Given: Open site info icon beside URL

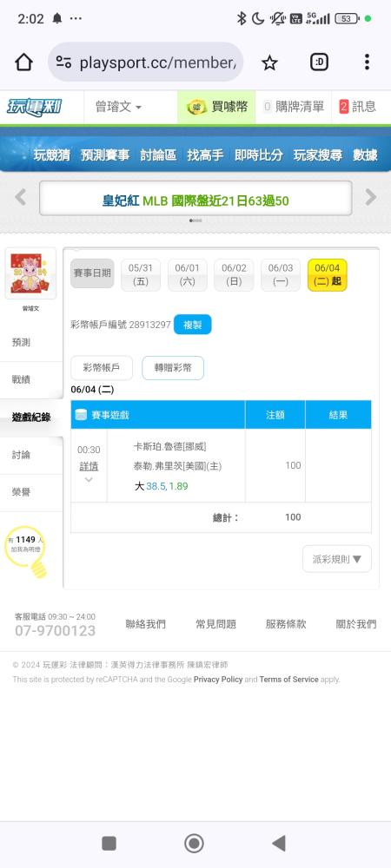Looking at the screenshot, I should coord(63,62).
